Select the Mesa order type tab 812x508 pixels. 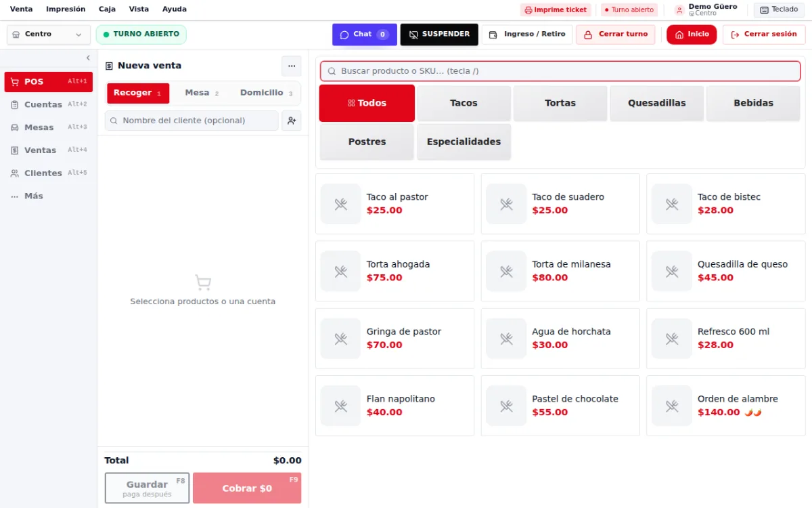pyautogui.click(x=202, y=93)
